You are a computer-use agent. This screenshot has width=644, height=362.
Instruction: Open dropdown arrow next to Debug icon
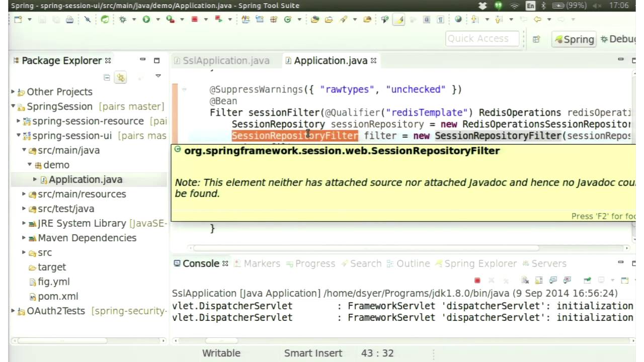(134, 20)
